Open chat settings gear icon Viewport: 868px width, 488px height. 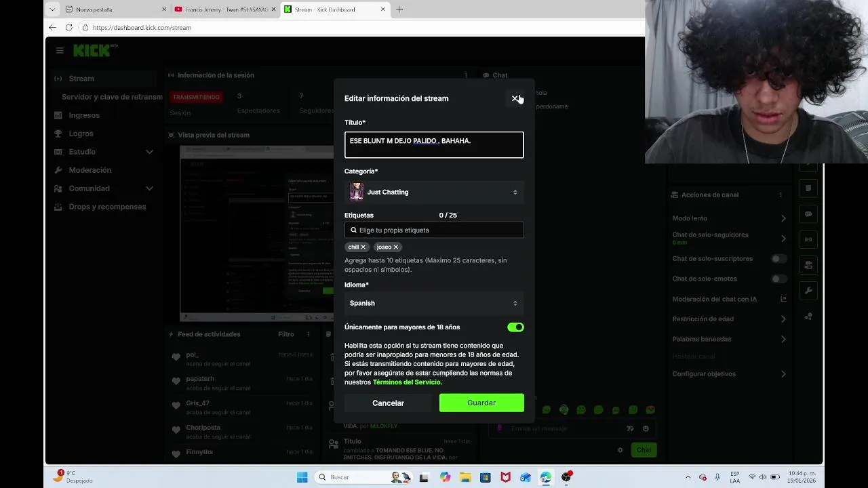coord(620,450)
